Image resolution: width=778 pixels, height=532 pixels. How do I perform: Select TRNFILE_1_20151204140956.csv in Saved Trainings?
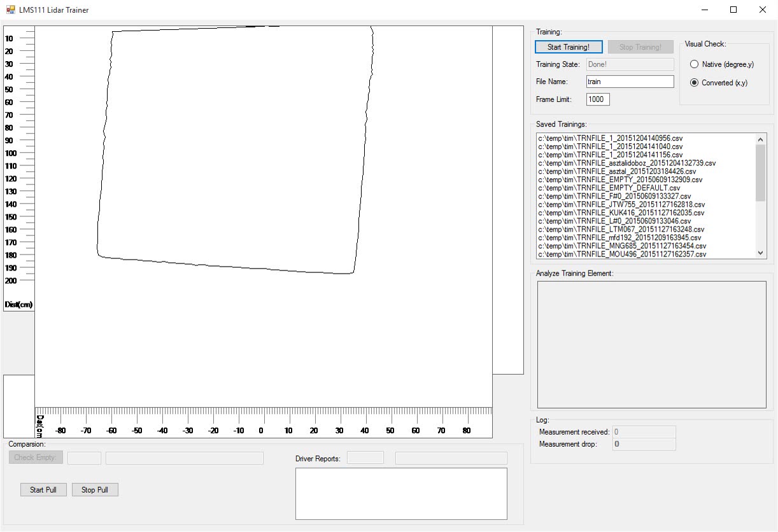(611, 138)
